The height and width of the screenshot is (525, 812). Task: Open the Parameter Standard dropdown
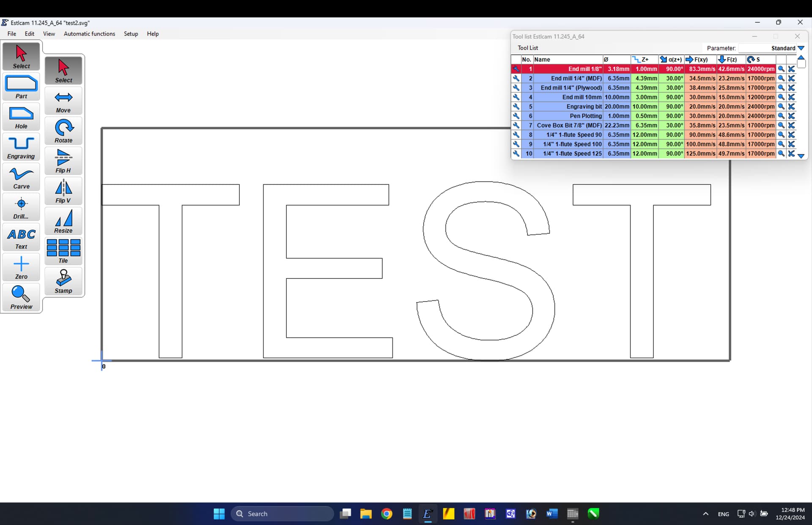(x=801, y=48)
